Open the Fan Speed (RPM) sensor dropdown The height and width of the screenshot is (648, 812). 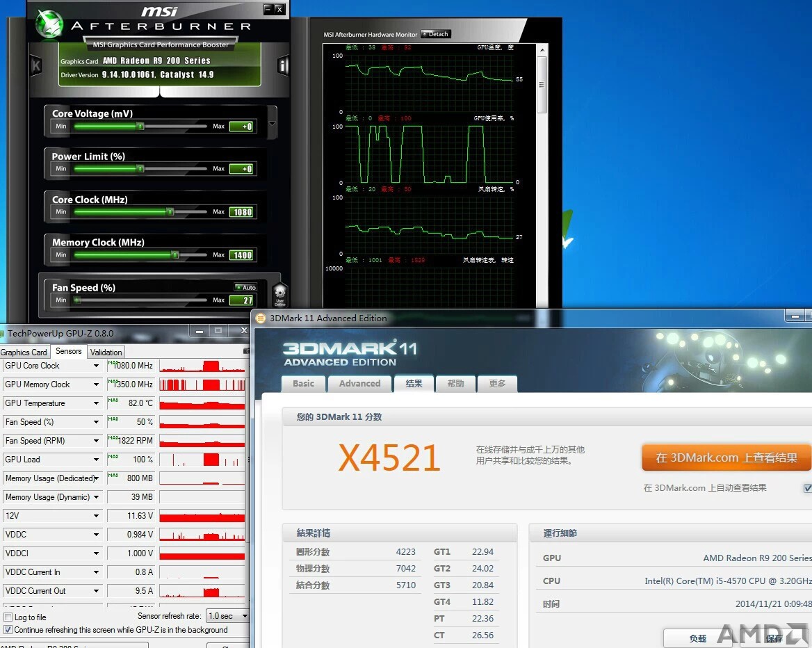(x=97, y=441)
